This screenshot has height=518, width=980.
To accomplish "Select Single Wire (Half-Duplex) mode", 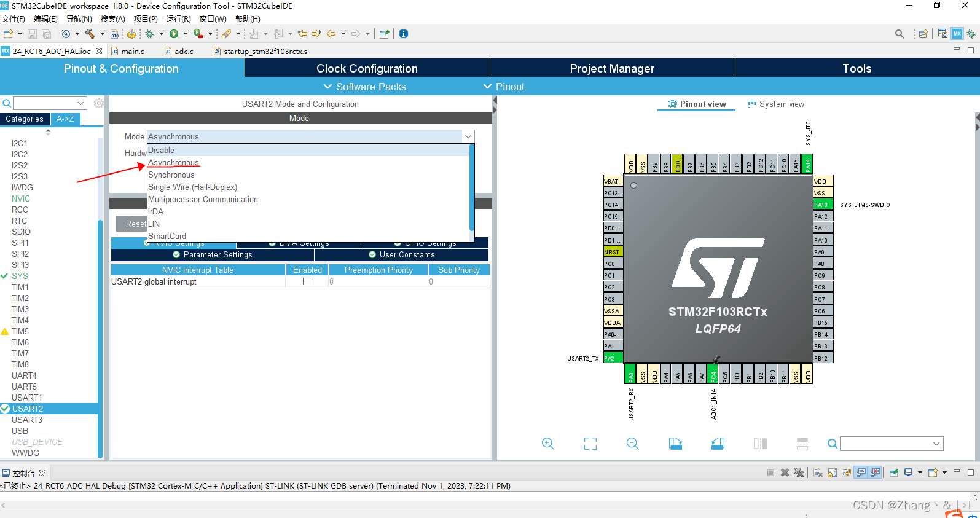I will coord(308,187).
